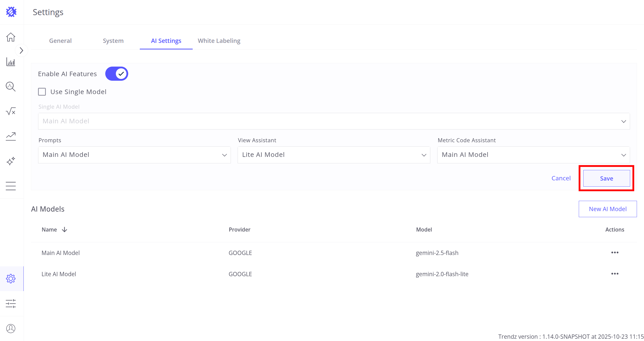This screenshot has height=341, width=644.
Task: Open the trend line prediction icon
Action: coord(11,136)
